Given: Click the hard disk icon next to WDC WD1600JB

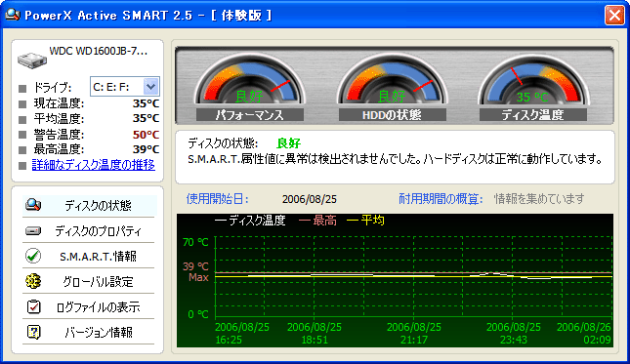Looking at the screenshot, I should point(31,60).
